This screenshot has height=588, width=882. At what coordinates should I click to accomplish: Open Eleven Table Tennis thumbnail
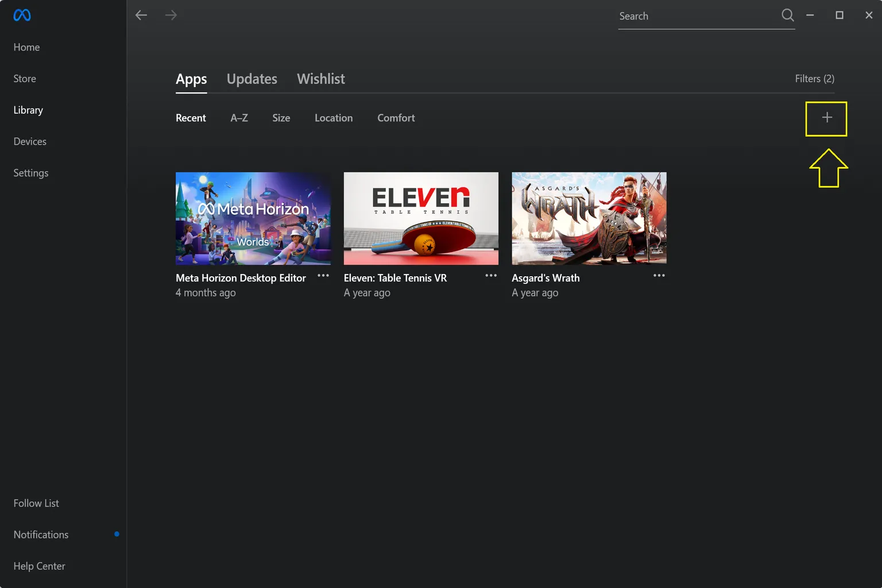[421, 218]
